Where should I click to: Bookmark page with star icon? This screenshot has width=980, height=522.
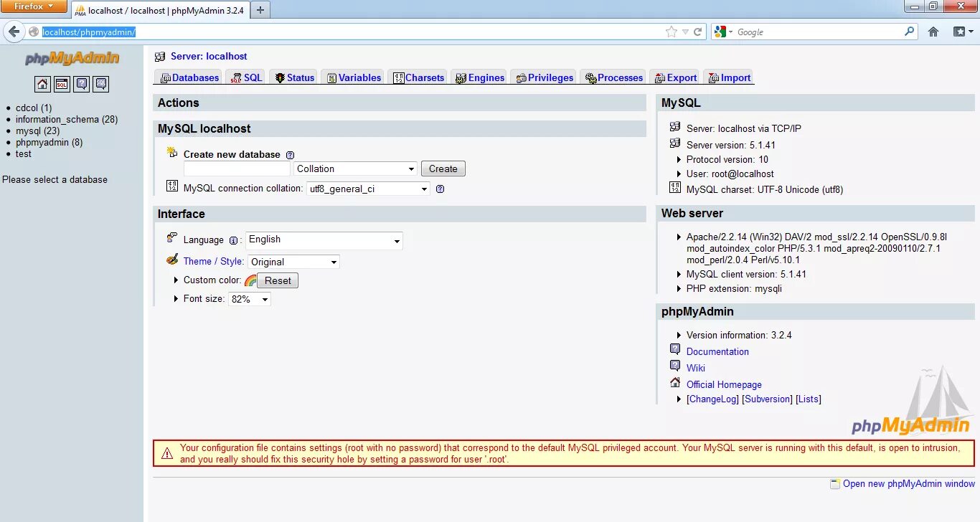click(672, 32)
